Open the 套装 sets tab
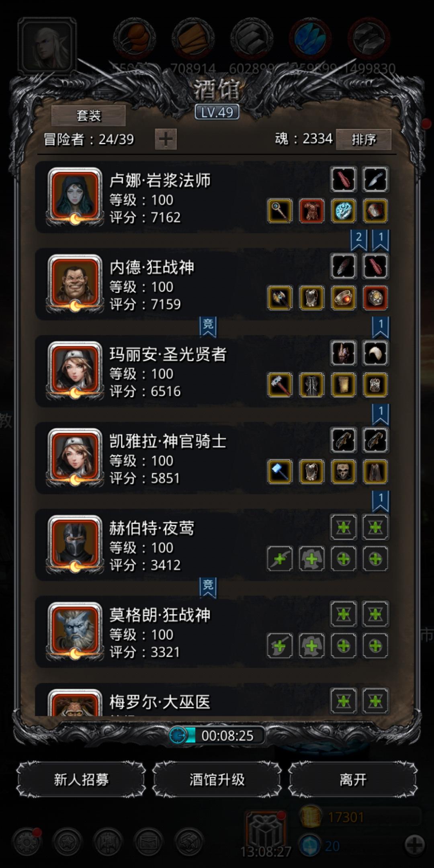This screenshot has height=868, width=434. point(88,116)
